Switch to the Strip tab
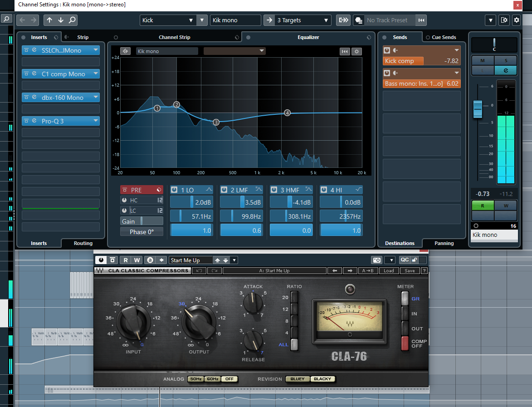532x407 pixels. point(83,37)
